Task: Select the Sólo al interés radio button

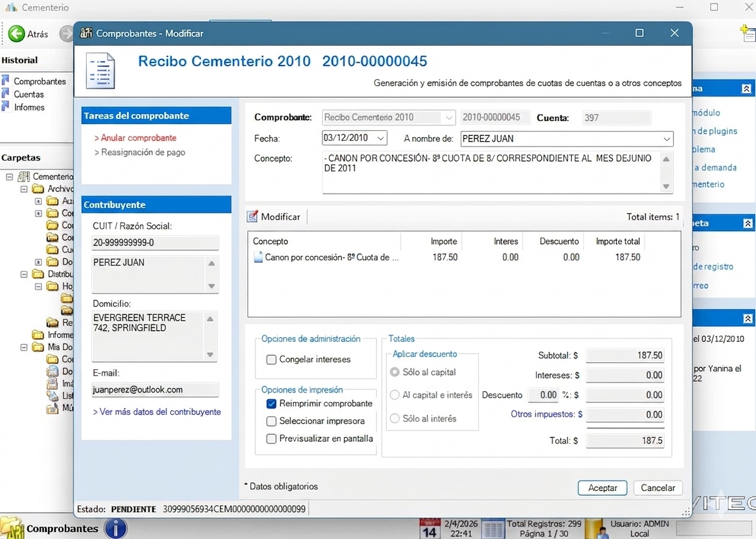Action: (x=395, y=419)
